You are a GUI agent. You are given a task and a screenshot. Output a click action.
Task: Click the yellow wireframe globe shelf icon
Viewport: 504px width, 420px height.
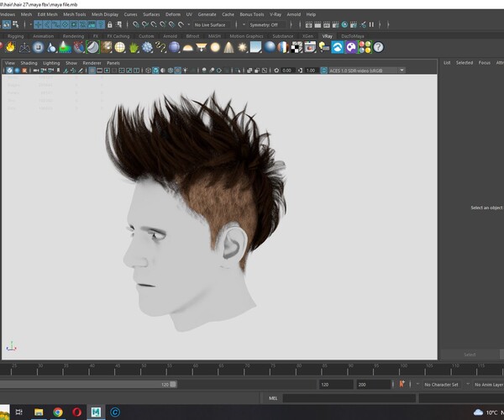click(x=119, y=48)
